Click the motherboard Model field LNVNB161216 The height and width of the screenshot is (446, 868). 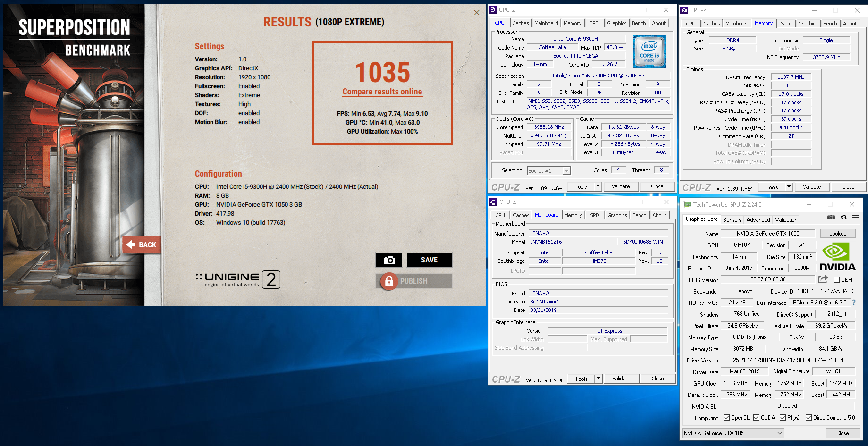573,242
